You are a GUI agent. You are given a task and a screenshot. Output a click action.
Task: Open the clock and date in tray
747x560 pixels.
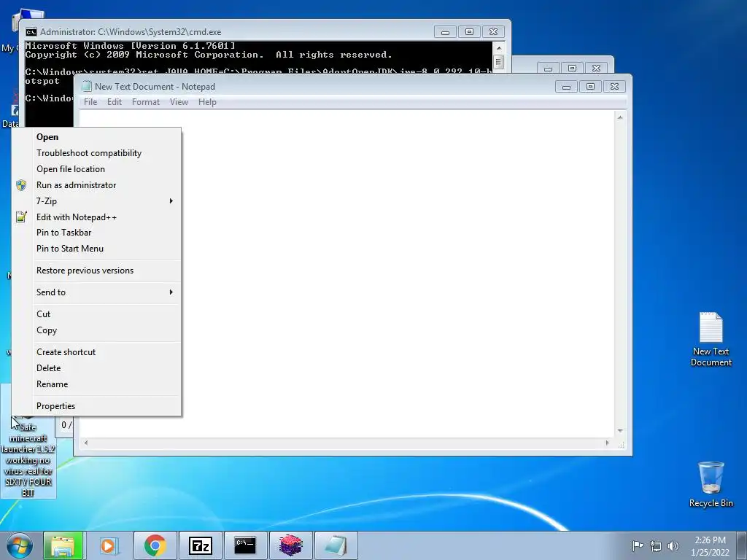pos(710,545)
